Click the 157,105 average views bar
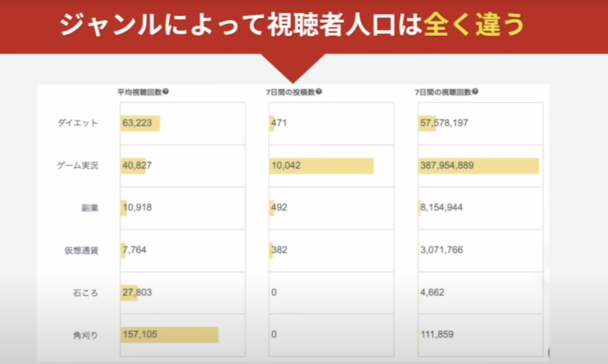Image resolution: width=608 pixels, height=364 pixels. pos(169,335)
